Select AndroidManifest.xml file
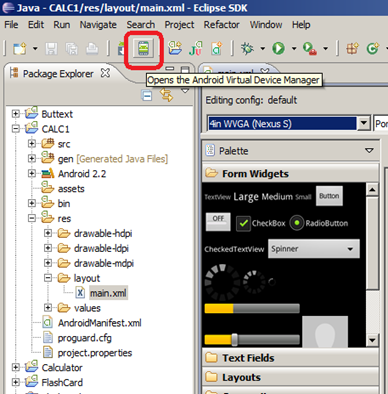The width and height of the screenshot is (388, 394). (x=99, y=323)
